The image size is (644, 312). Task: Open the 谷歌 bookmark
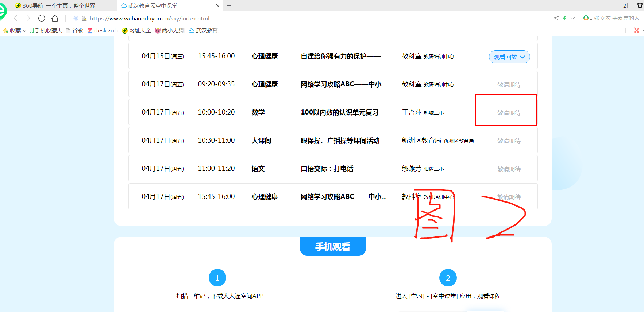point(75,31)
